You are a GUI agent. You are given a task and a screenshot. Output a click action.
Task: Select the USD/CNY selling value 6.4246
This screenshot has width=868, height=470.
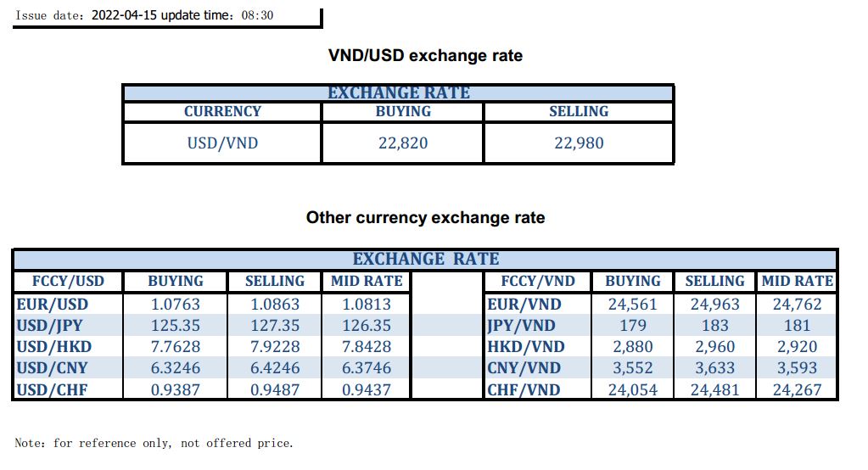tap(274, 368)
